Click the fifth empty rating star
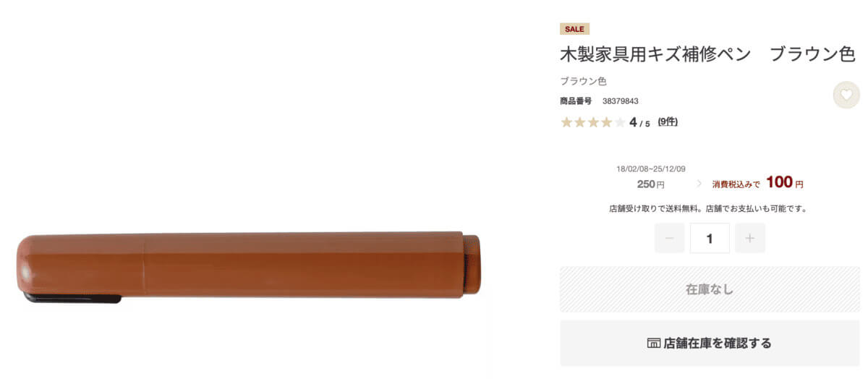The height and width of the screenshot is (379, 868). point(620,122)
